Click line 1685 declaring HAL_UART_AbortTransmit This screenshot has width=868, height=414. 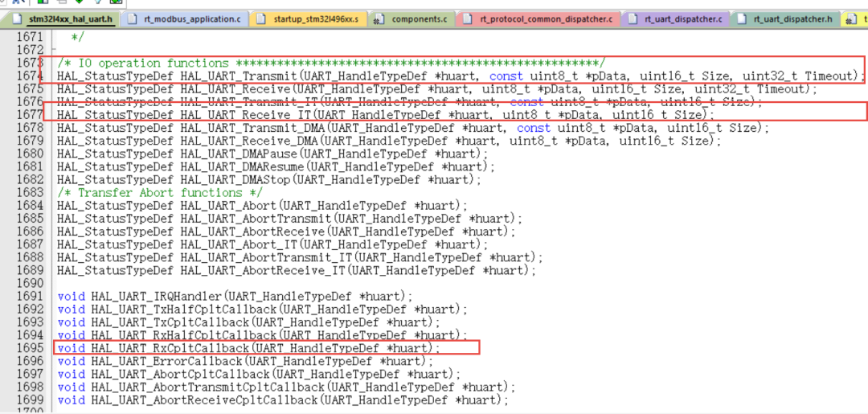[289, 219]
